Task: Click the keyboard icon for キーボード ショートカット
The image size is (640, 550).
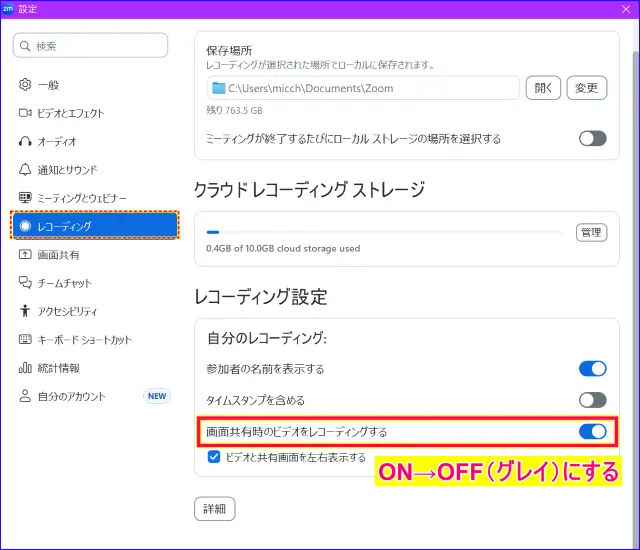Action: click(x=25, y=339)
